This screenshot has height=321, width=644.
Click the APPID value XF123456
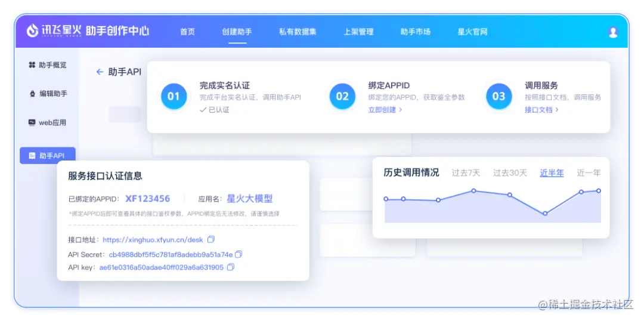148,199
